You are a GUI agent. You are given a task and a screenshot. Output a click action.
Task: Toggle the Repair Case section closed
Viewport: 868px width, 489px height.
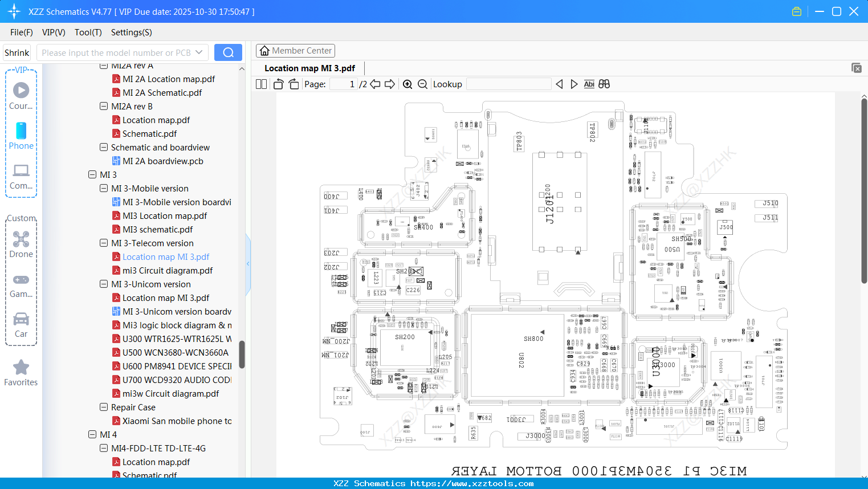pyautogui.click(x=104, y=407)
